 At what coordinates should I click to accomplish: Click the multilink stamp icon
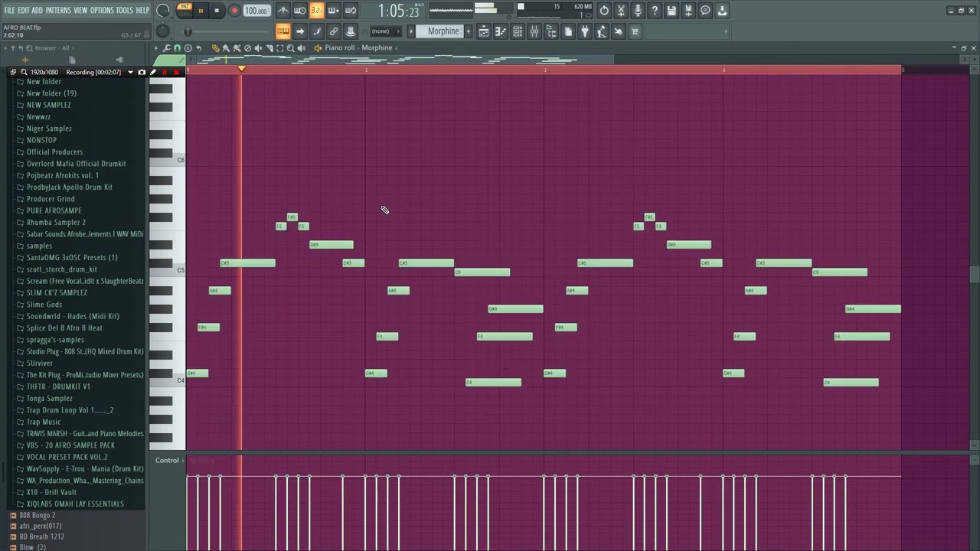351,31
